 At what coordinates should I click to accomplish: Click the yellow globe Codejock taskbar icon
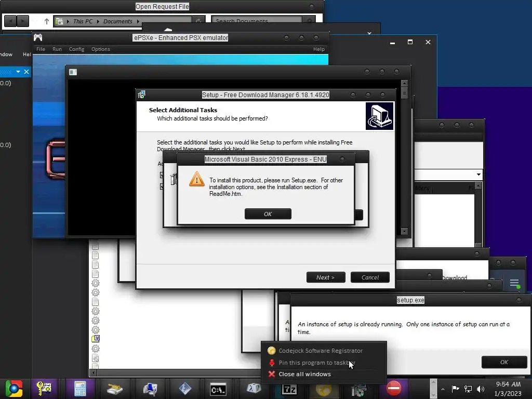[x=324, y=390]
